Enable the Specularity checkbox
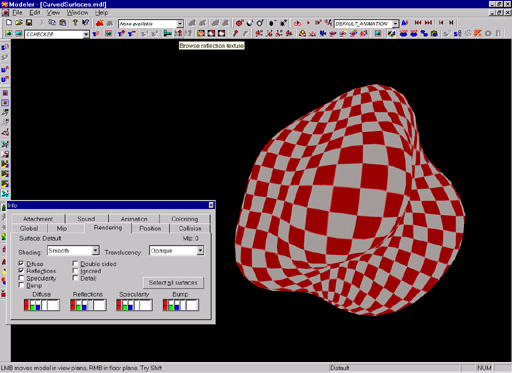This screenshot has width=512, height=373. [21, 278]
